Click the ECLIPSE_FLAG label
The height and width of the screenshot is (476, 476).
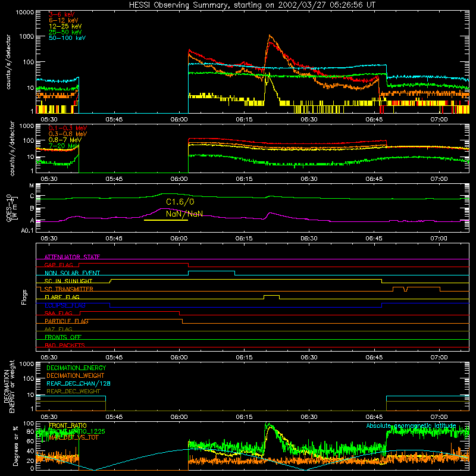65,305
